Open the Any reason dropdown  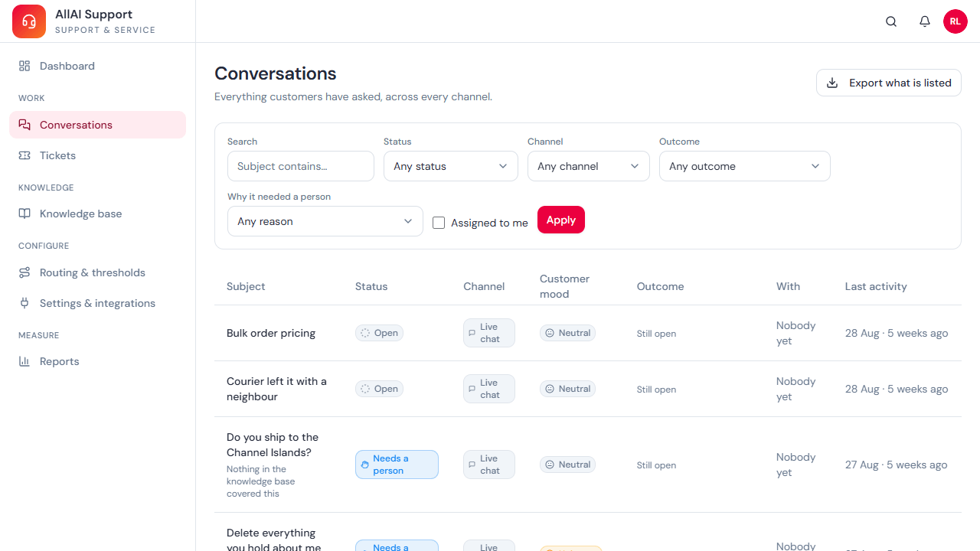click(325, 221)
